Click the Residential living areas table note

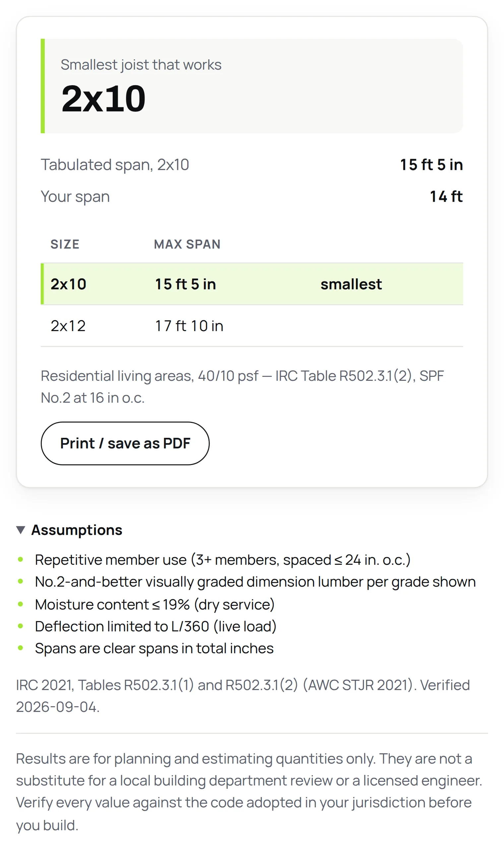(x=242, y=386)
